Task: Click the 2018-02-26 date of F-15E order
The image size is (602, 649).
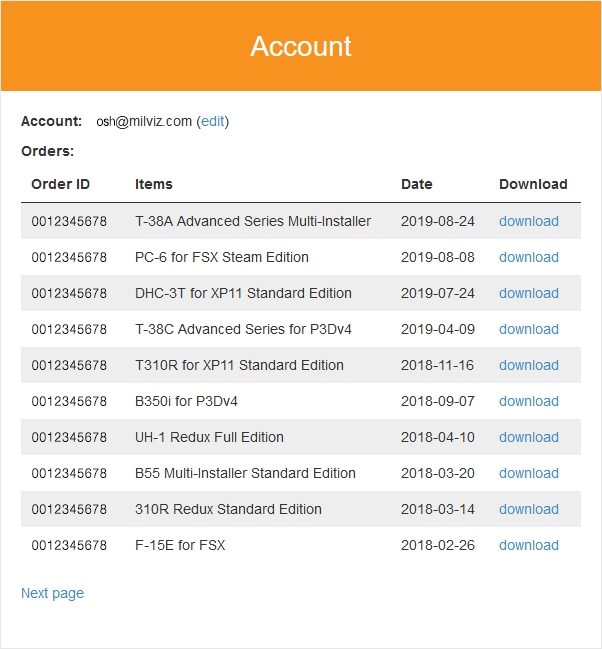Action: [437, 545]
